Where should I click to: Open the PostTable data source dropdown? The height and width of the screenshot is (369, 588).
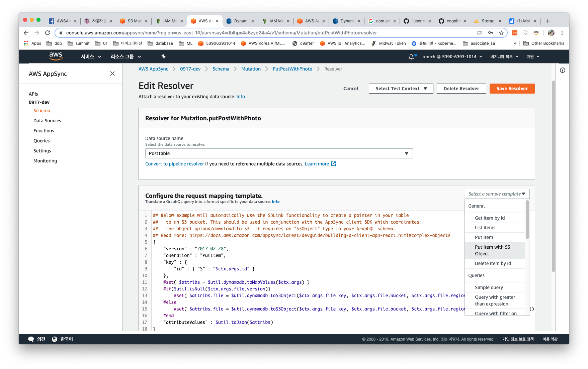point(279,153)
